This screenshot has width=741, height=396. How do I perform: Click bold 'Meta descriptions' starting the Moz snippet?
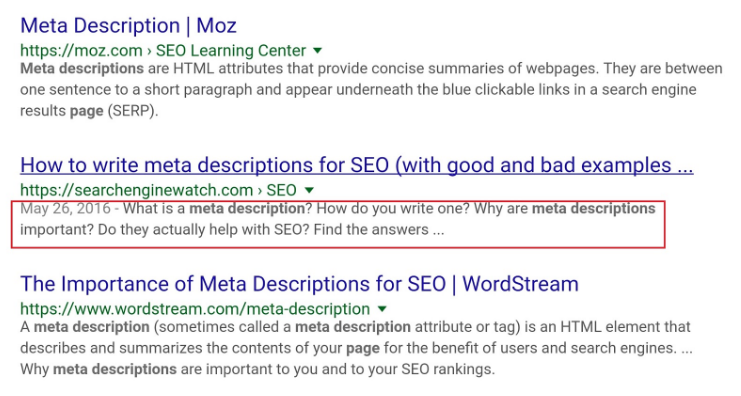82,69
